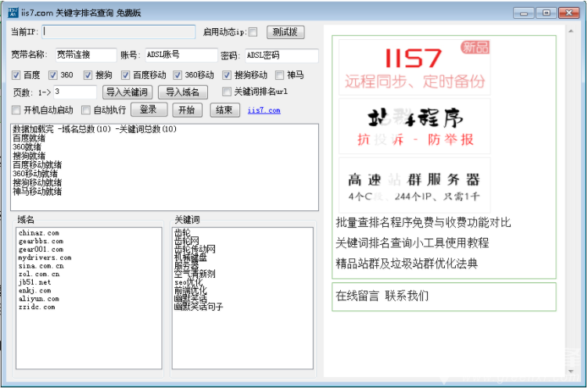Uncheck the 搜狗移动 checkbox
Screen dimensions: 588x388
227,75
